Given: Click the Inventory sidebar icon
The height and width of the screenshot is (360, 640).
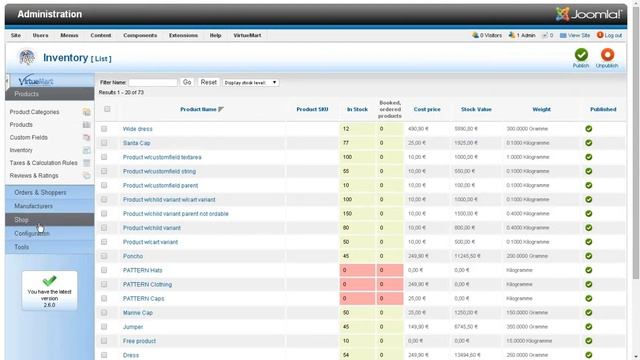Looking at the screenshot, I should coord(87,150).
